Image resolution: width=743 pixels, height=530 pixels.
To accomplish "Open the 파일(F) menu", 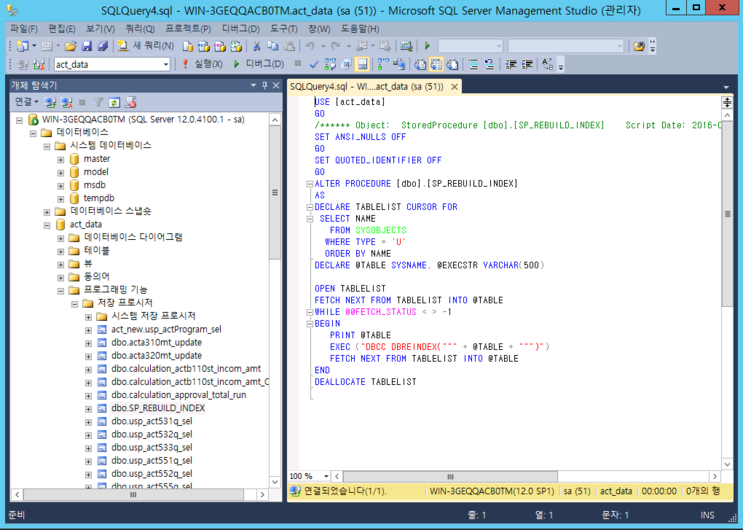I will point(24,29).
